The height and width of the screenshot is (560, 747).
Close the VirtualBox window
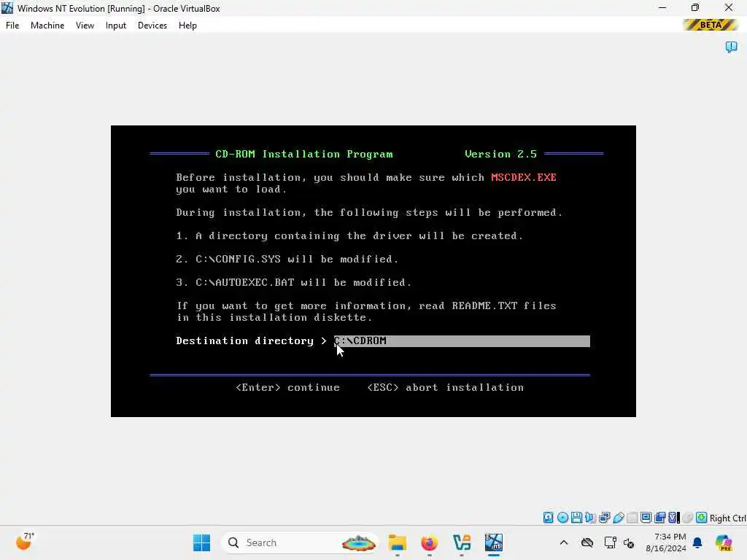click(x=729, y=8)
